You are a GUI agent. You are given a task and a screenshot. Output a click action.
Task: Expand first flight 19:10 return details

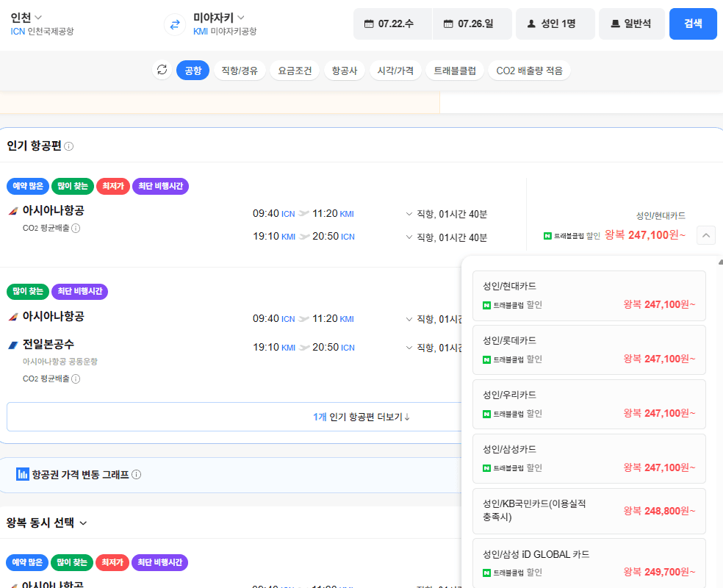[x=409, y=237]
